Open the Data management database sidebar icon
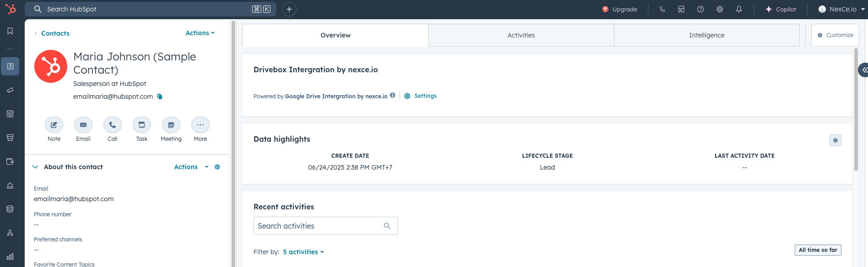868x267 pixels. [10, 209]
